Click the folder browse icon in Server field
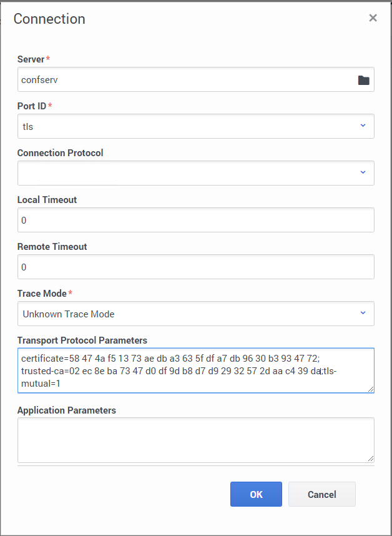392x536 pixels. click(x=363, y=80)
